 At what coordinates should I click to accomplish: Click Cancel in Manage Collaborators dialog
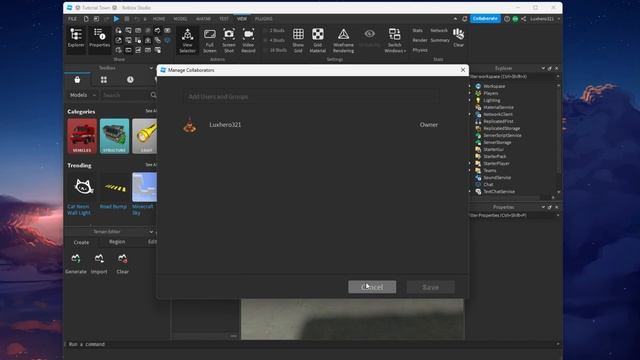pos(372,287)
